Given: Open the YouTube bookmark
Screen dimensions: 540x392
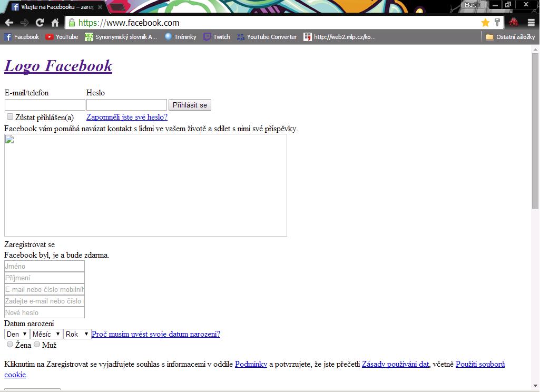Looking at the screenshot, I should point(62,37).
